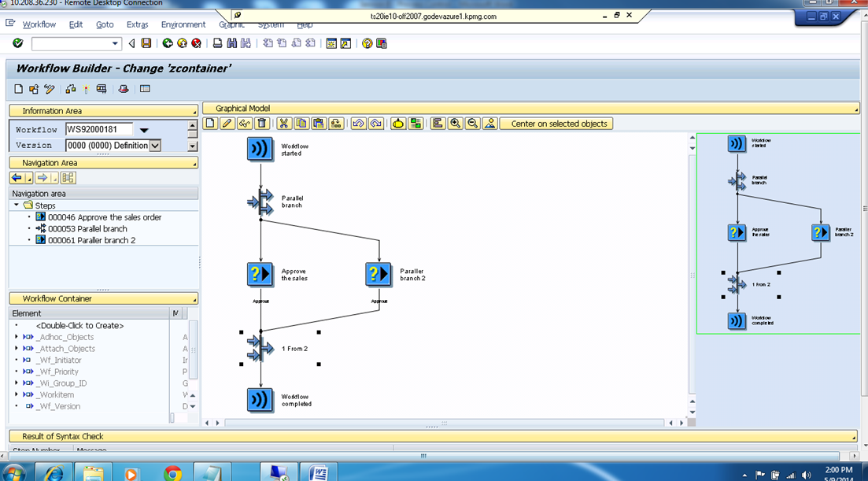Click the back arrow in Navigation Area
The height and width of the screenshot is (481, 868).
click(17, 178)
